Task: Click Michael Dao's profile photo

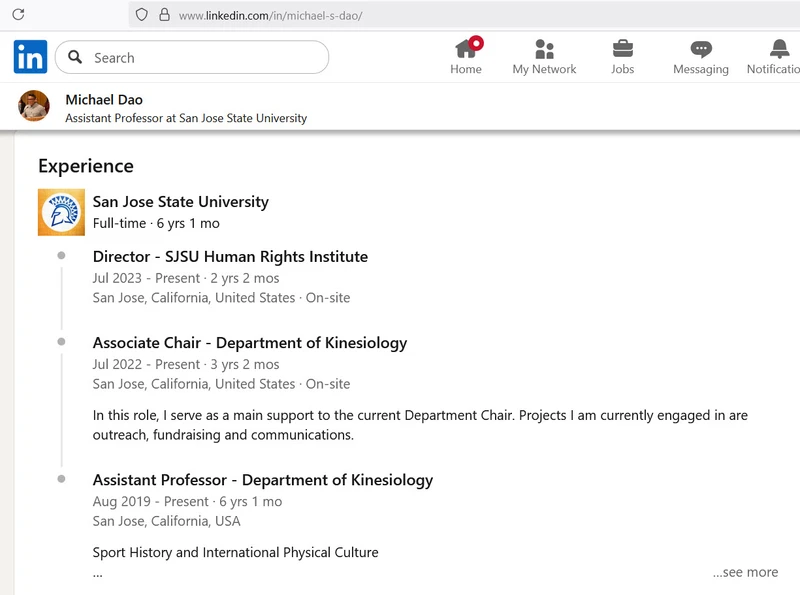Action: click(34, 106)
